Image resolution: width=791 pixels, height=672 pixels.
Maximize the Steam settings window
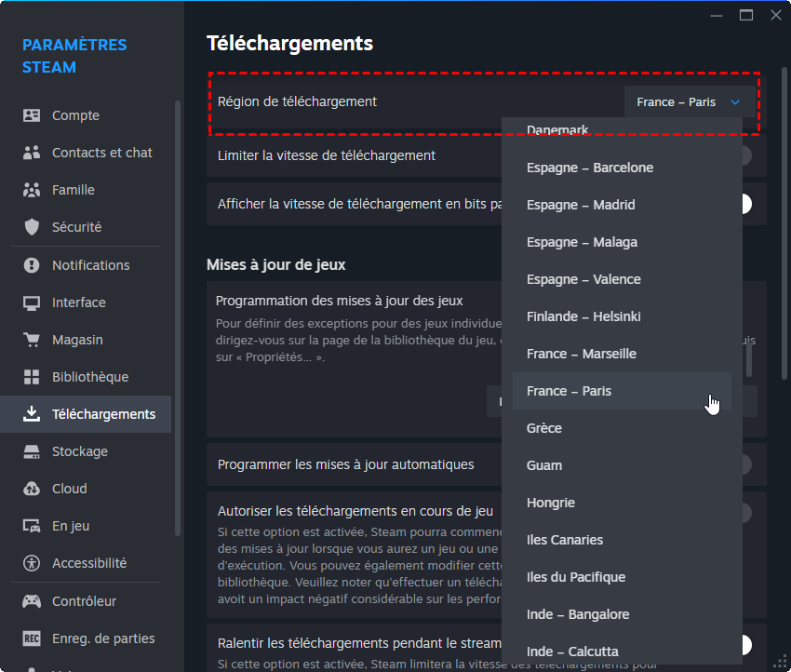(746, 15)
